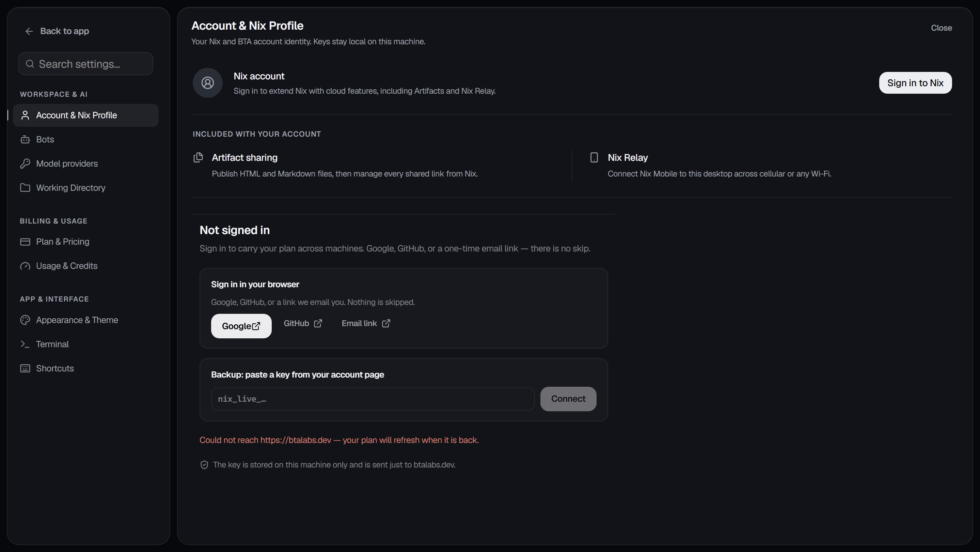Screen dimensions: 980x552
Task: Click the Artifact sharing copy icon
Action: pyautogui.click(x=198, y=157)
